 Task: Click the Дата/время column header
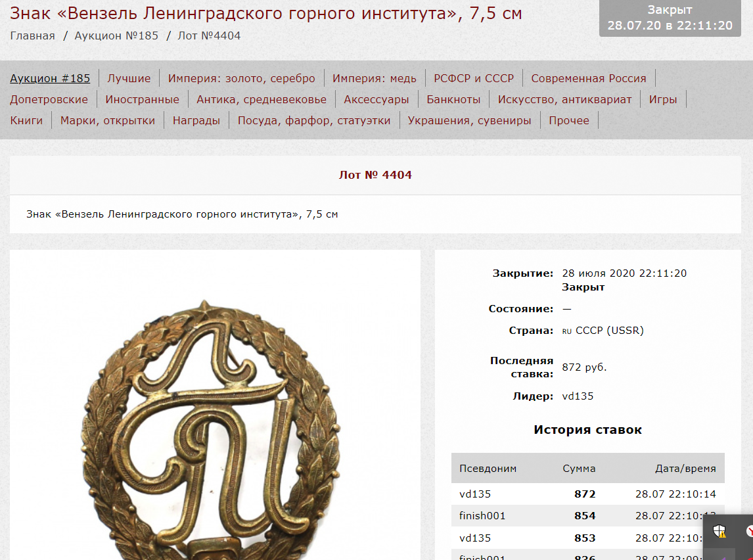click(685, 468)
